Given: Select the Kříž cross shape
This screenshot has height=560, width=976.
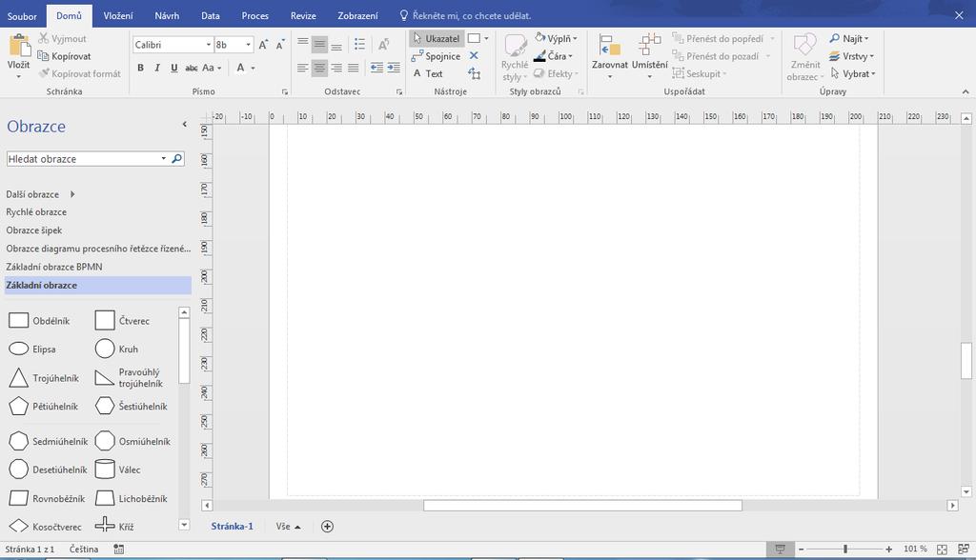Looking at the screenshot, I should point(114,527).
